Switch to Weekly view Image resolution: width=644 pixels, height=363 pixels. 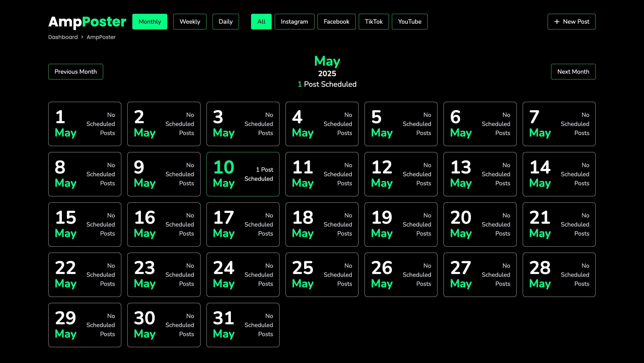(x=190, y=22)
